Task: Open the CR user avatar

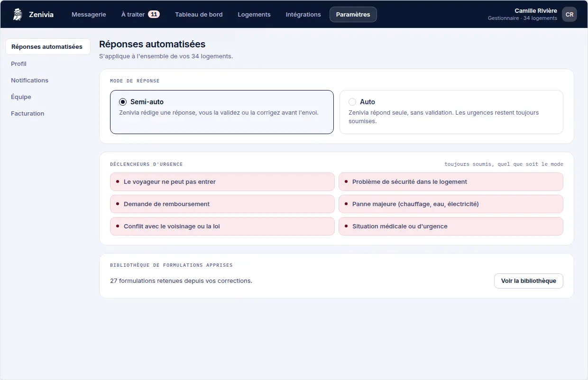Action: click(x=570, y=14)
